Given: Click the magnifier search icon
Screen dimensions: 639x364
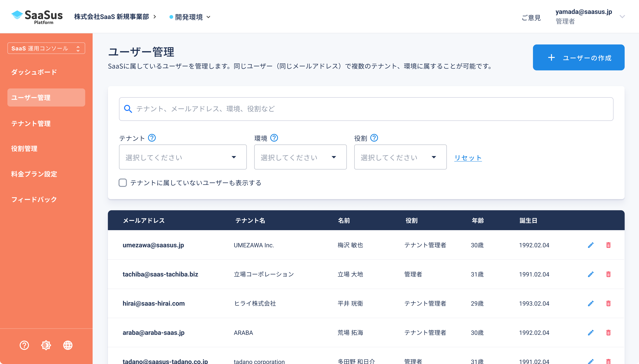Looking at the screenshot, I should point(128,109).
